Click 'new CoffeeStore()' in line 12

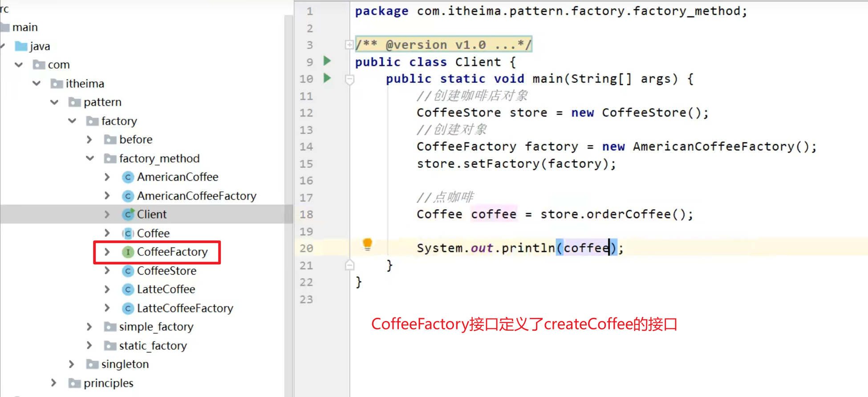click(x=636, y=113)
